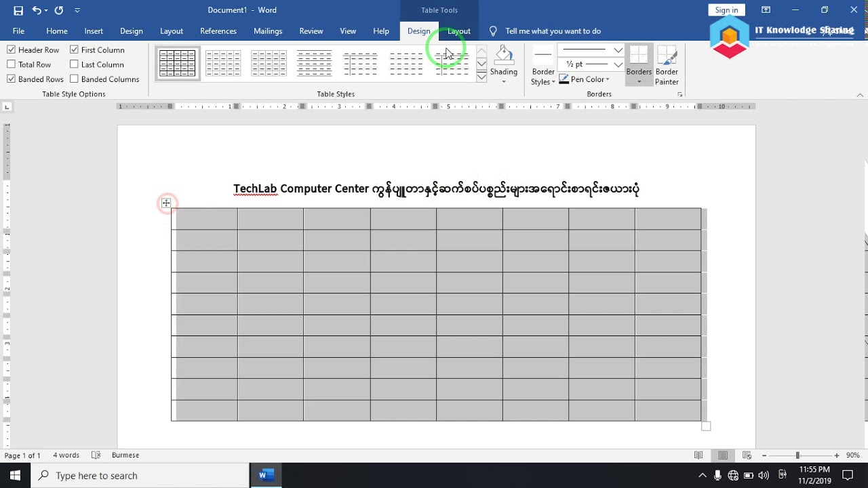
Task: Click Page 1 of 1 in status bar
Action: coord(22,455)
